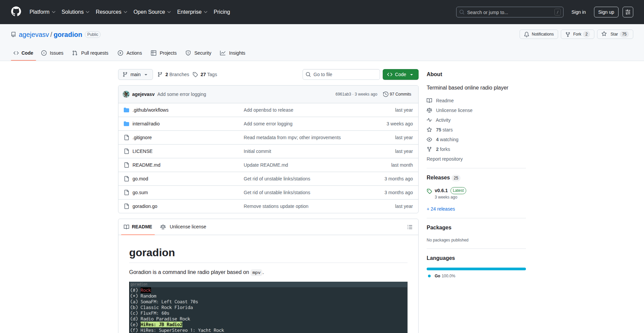Click Report repository link
The width and height of the screenshot is (644, 333).
click(x=444, y=159)
